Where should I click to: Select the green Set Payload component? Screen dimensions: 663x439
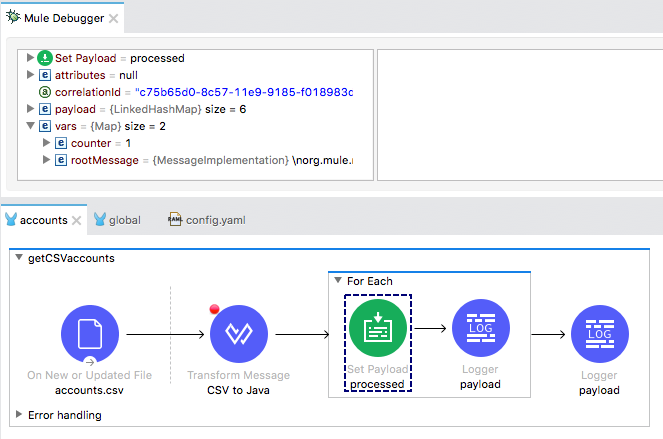point(378,328)
